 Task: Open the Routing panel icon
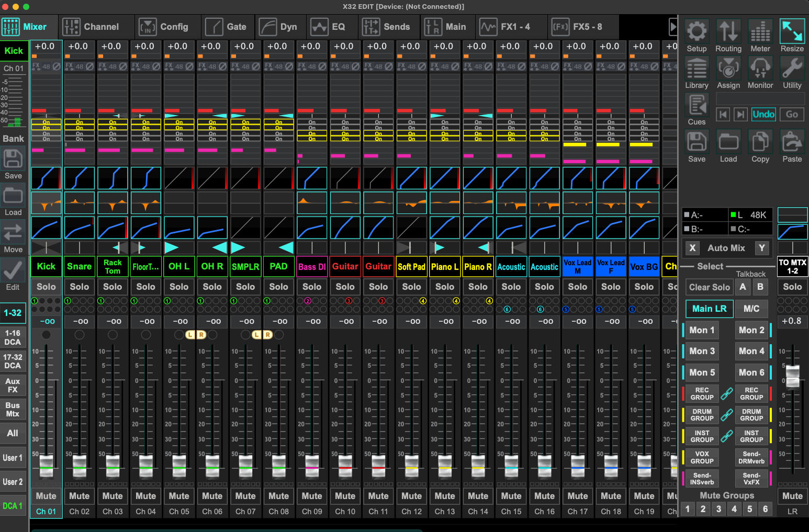pyautogui.click(x=728, y=32)
